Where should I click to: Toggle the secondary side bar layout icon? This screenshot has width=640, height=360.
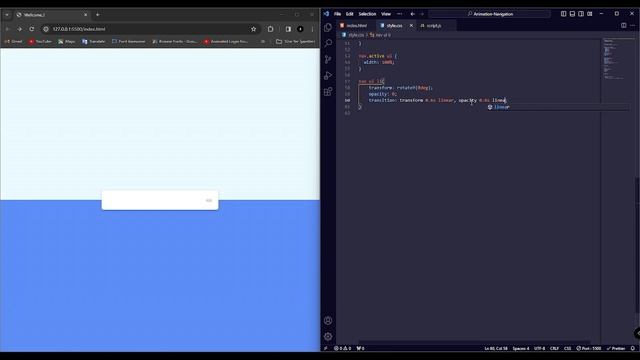click(581, 14)
